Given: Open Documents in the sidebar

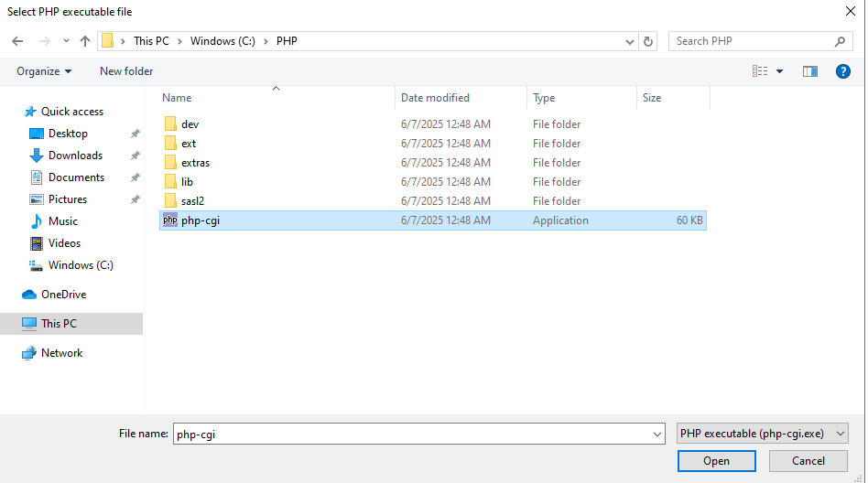Looking at the screenshot, I should point(67,177).
